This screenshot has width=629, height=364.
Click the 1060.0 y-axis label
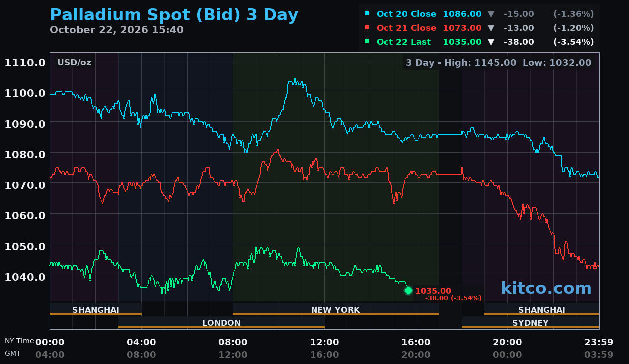tap(25, 215)
